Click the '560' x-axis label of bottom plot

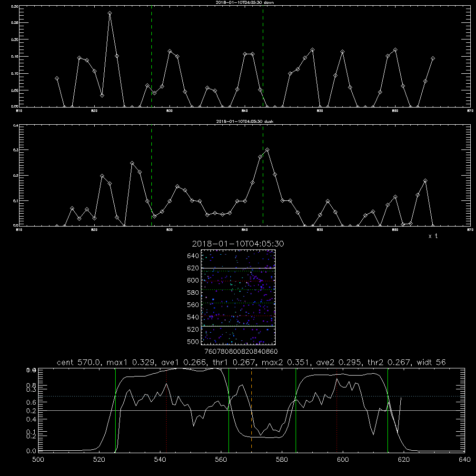click(x=221, y=460)
